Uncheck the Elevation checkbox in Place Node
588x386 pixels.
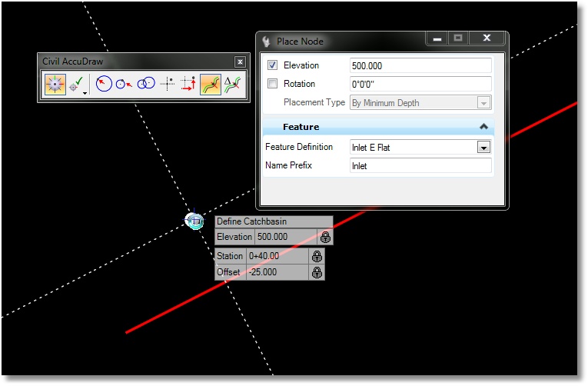point(272,65)
